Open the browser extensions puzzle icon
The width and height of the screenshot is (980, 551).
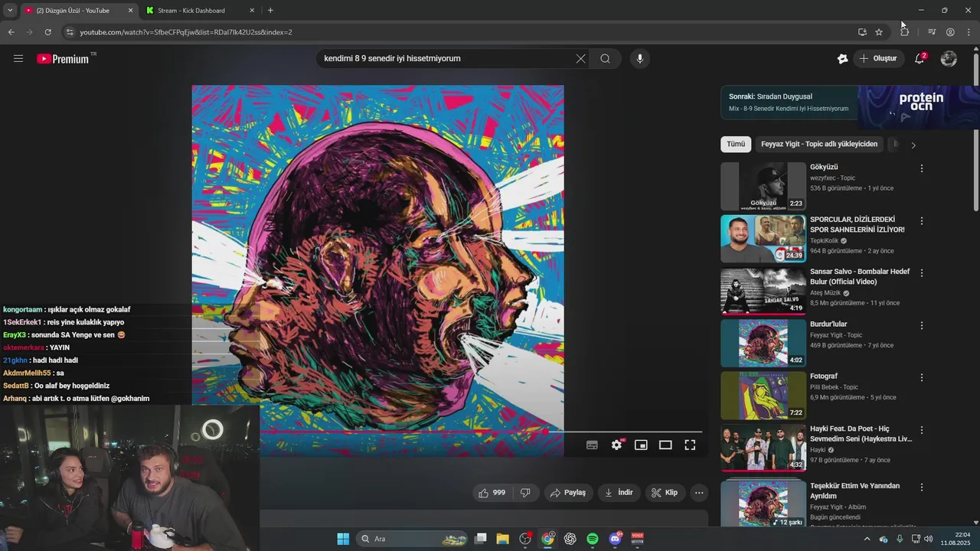pos(905,32)
